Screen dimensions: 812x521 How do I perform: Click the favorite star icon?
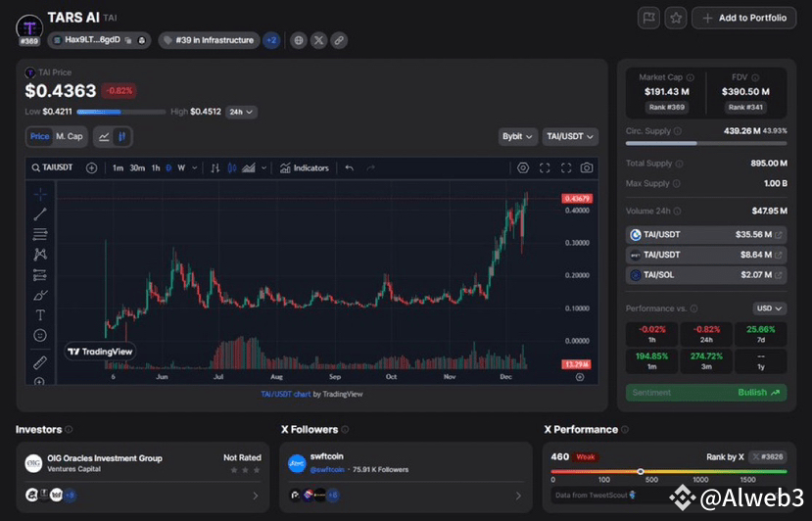click(x=676, y=18)
